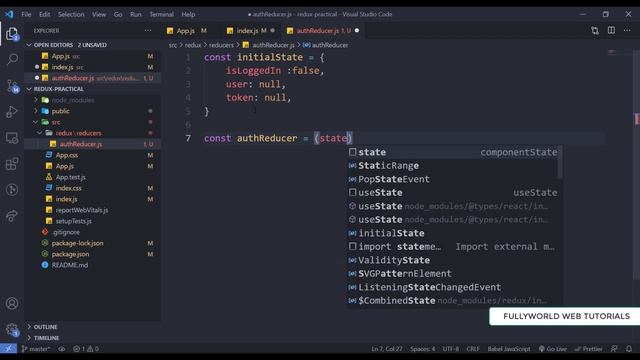Select 'initialState' autocomplete suggestion

click(452, 233)
